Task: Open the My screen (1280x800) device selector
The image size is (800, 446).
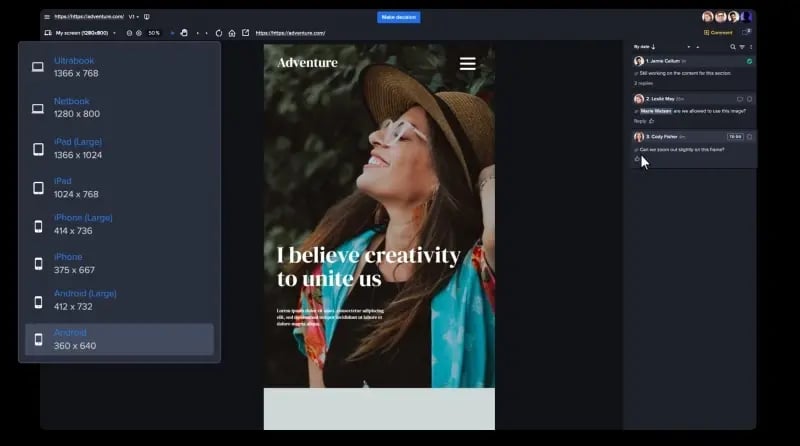Action: coord(81,33)
